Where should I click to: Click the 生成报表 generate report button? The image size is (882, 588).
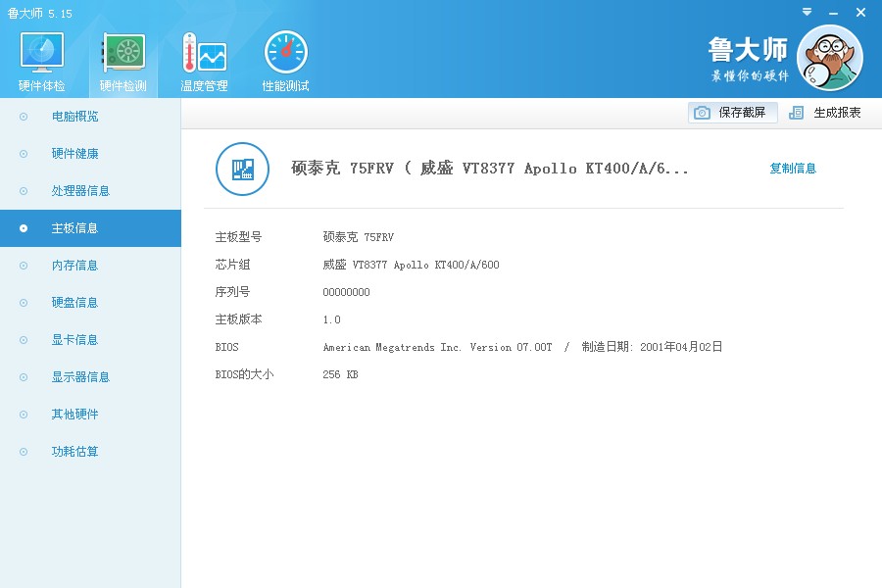pos(825,113)
